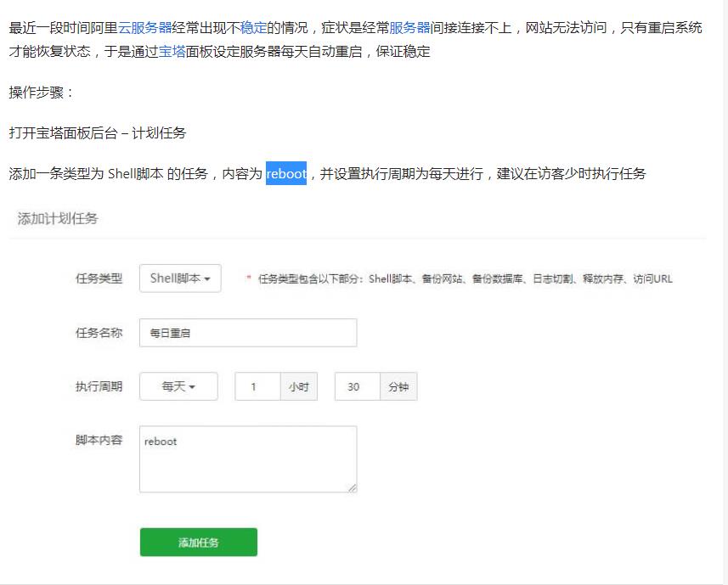Open the Shell脚本 task type dropdown
Screen dimensions: 728x585
pos(180,278)
